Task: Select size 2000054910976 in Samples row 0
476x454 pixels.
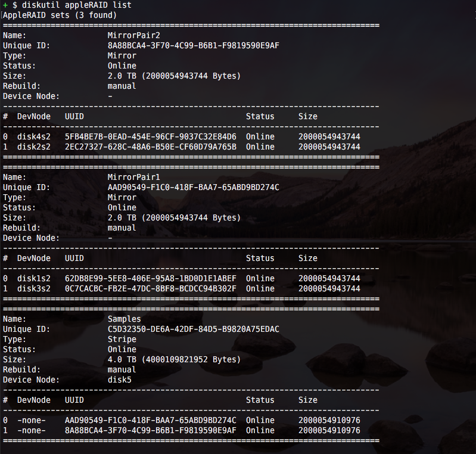Action: coord(329,420)
